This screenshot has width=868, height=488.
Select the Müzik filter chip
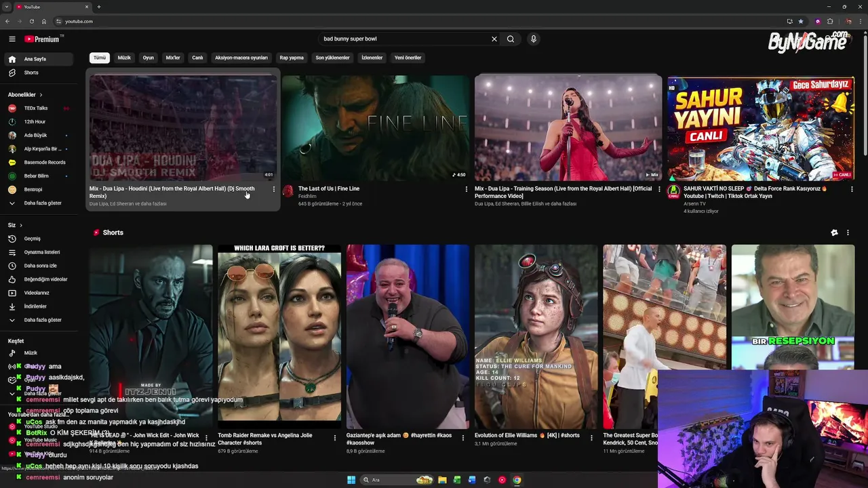pyautogui.click(x=124, y=58)
